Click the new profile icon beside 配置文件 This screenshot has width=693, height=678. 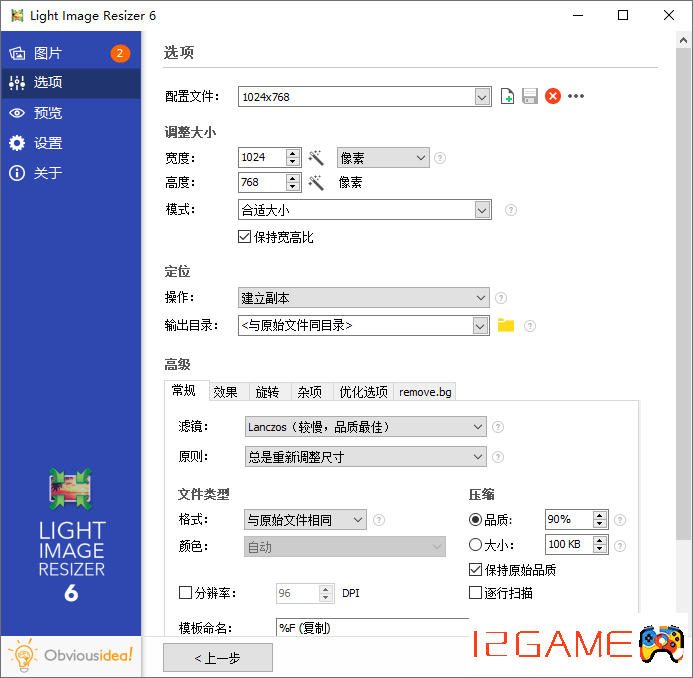[x=508, y=97]
